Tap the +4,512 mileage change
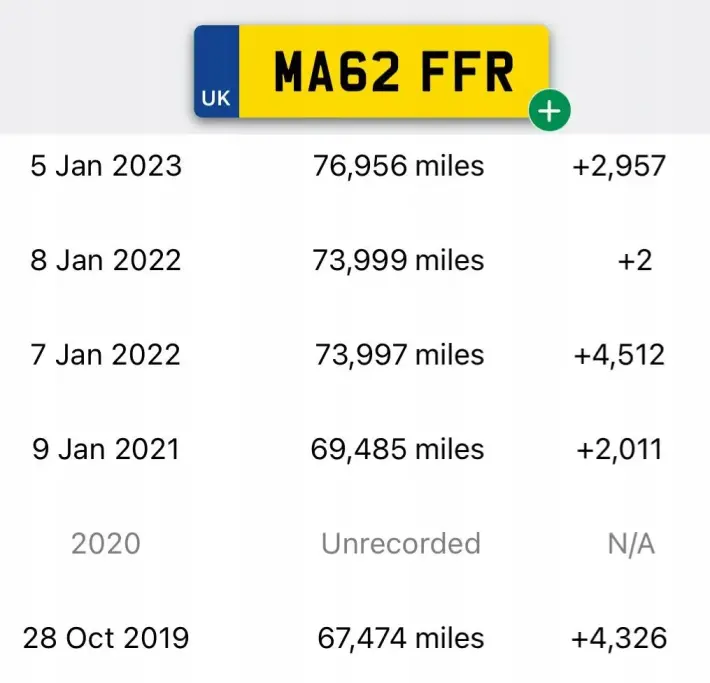Image resolution: width=710 pixels, height=683 pixels. click(619, 355)
